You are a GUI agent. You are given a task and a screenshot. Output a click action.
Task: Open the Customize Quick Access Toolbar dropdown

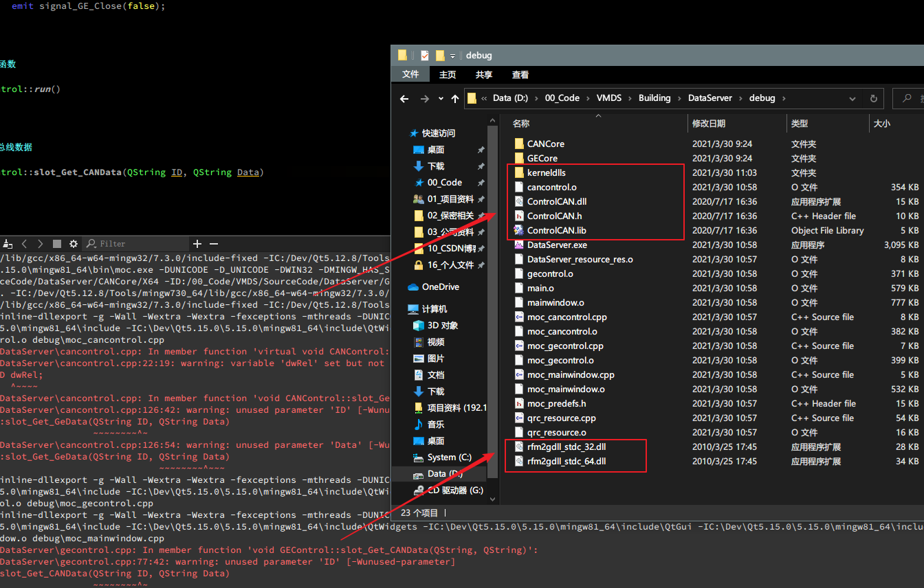[x=453, y=56]
